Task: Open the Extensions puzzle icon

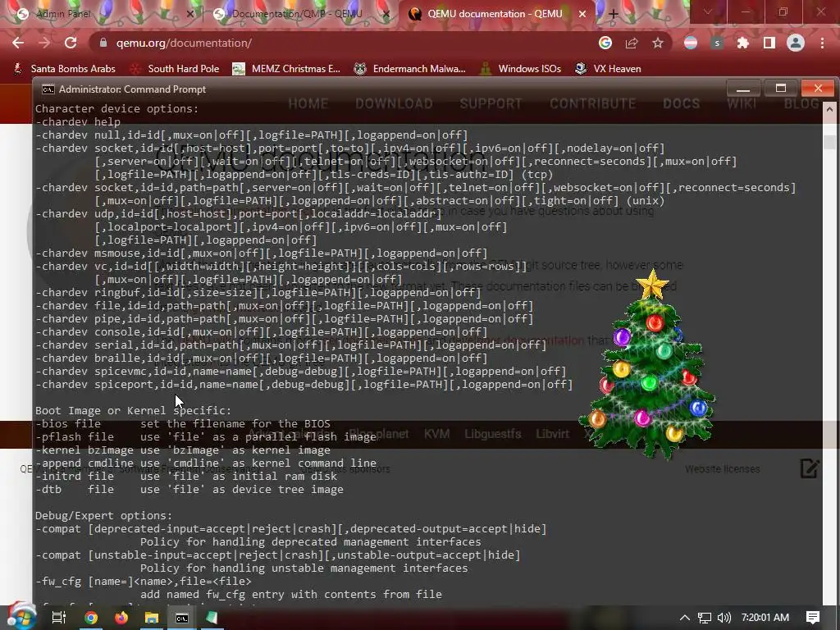Action: pyautogui.click(x=743, y=43)
